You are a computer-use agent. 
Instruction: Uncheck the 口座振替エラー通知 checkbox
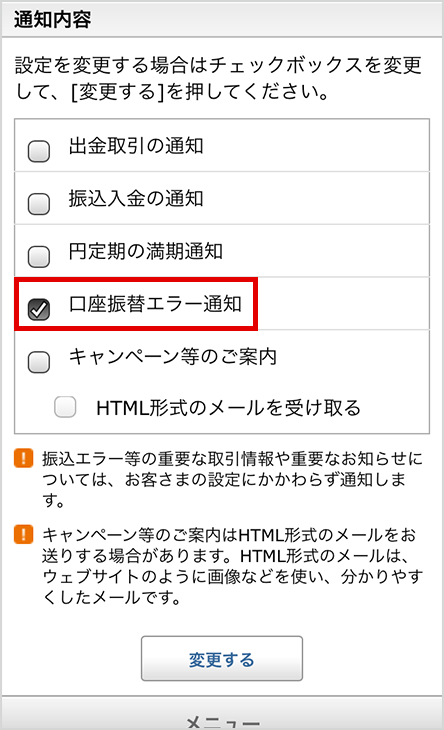[39, 309]
